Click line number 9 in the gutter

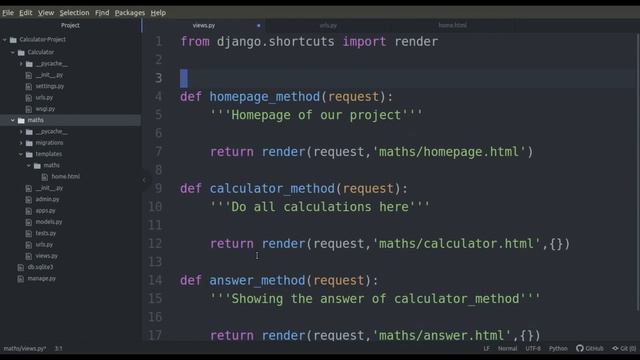click(x=158, y=188)
